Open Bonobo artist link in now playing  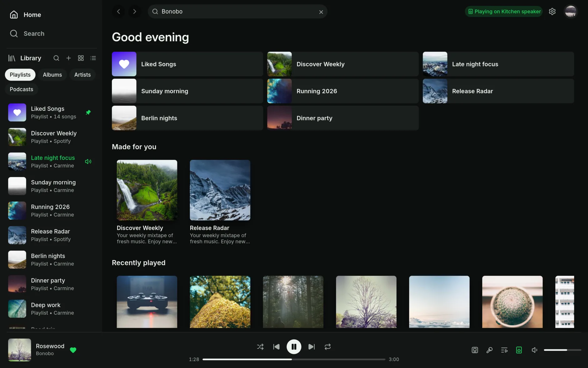(x=45, y=354)
